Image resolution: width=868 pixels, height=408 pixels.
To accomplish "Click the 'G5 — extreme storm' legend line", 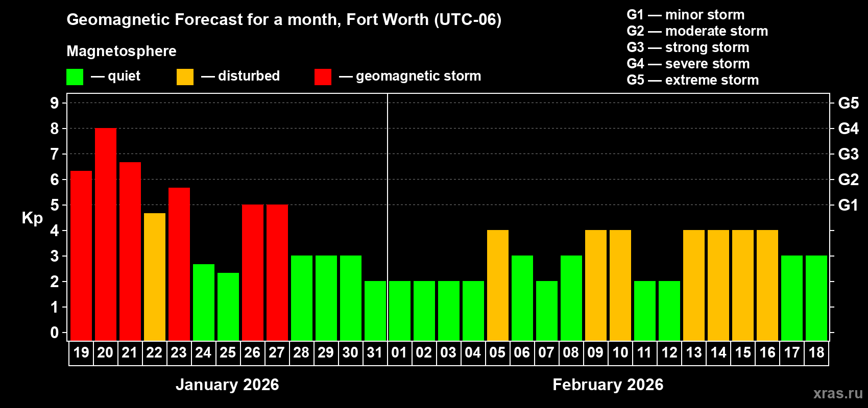I will point(693,80).
